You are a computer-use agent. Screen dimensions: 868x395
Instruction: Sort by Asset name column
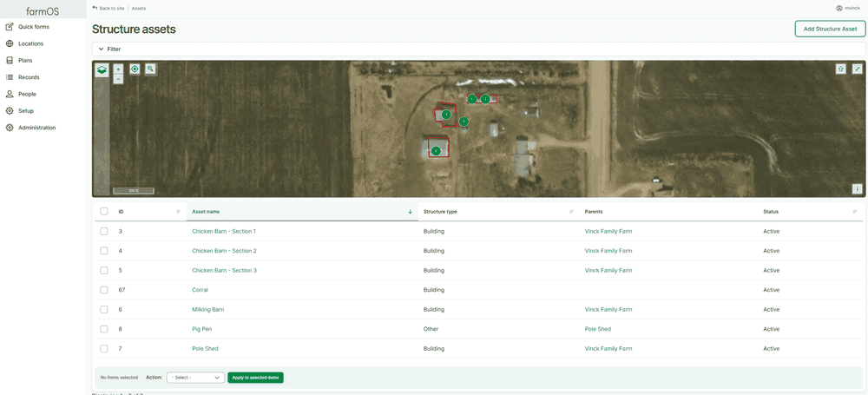206,211
